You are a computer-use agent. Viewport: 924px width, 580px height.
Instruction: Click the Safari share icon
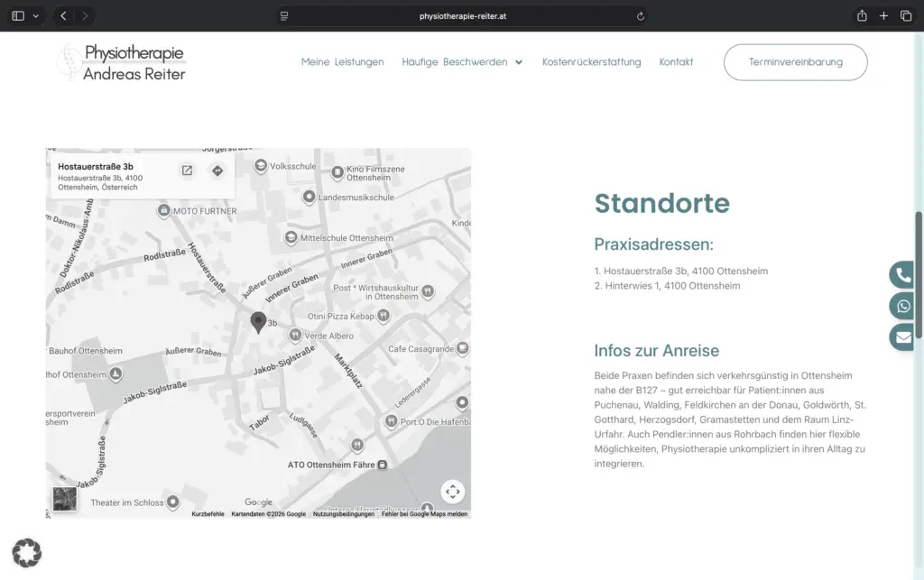tap(862, 16)
